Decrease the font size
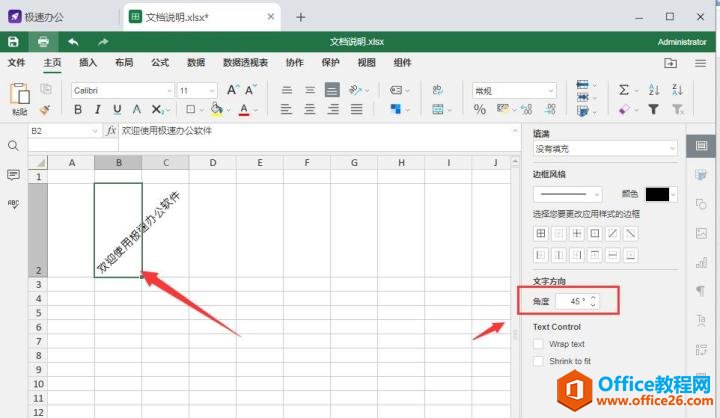This screenshot has width=720, height=418. (x=251, y=90)
